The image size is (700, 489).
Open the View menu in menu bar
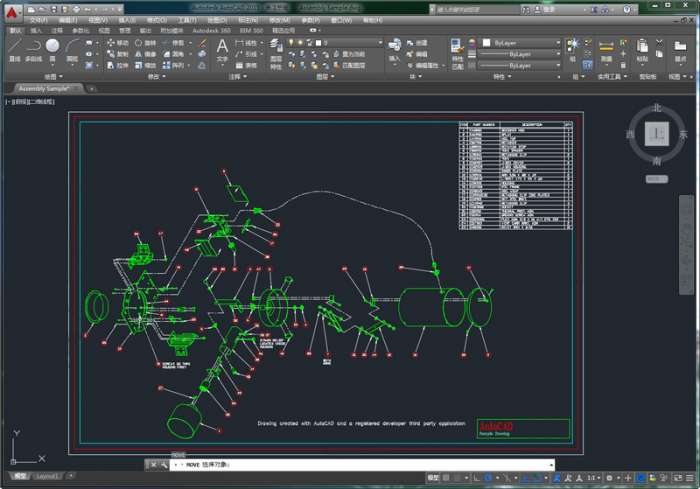98,20
